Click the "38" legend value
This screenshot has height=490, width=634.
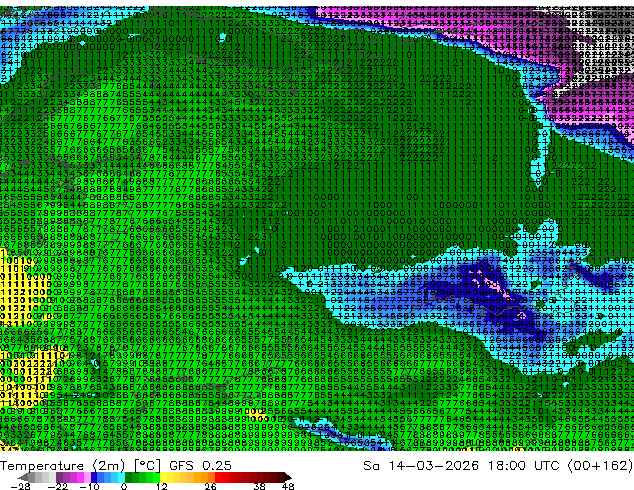click(260, 486)
